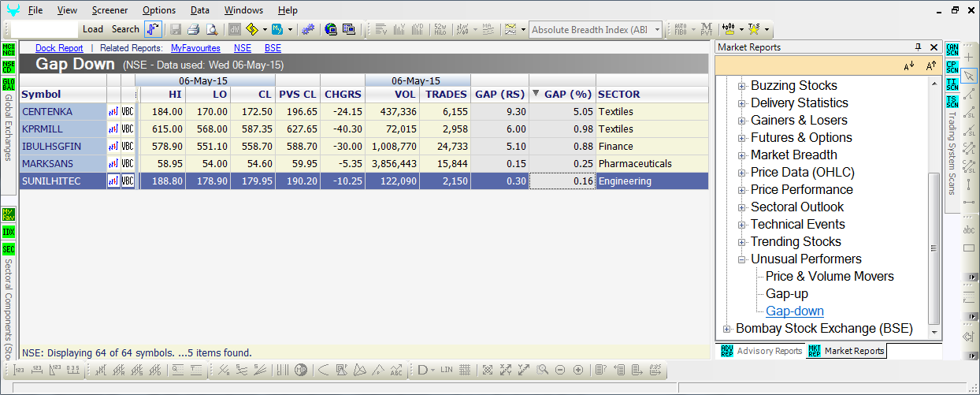Expand the Gainers & Losers tree node
This screenshot has width=980, height=395.
coord(741,121)
